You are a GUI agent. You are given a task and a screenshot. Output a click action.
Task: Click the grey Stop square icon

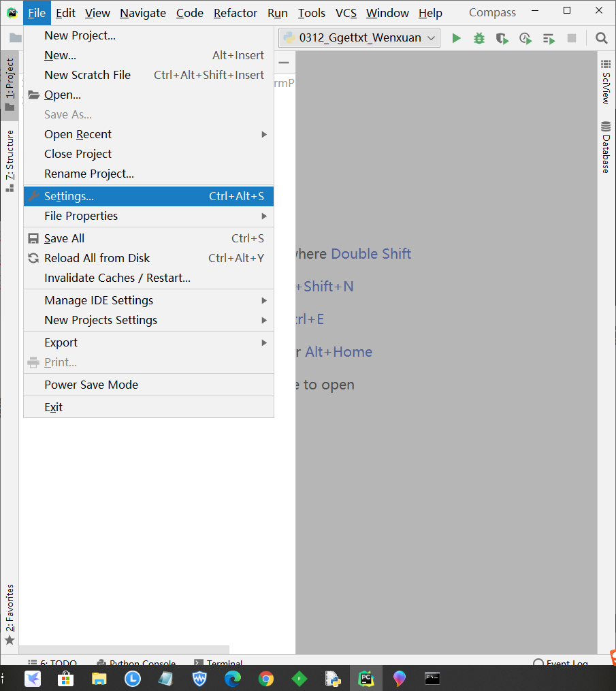pyautogui.click(x=572, y=38)
